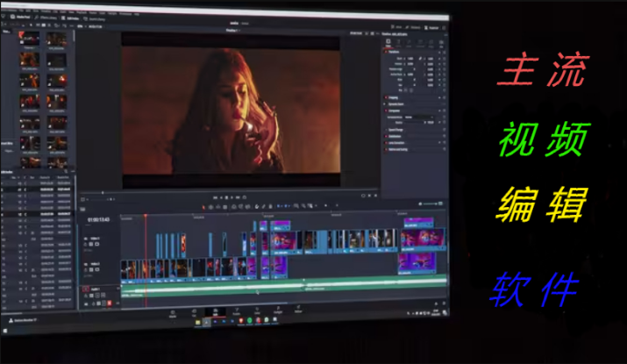The width and height of the screenshot is (627, 364).
Task: Activate Trim Edit Mode tool
Action: [x=210, y=207]
